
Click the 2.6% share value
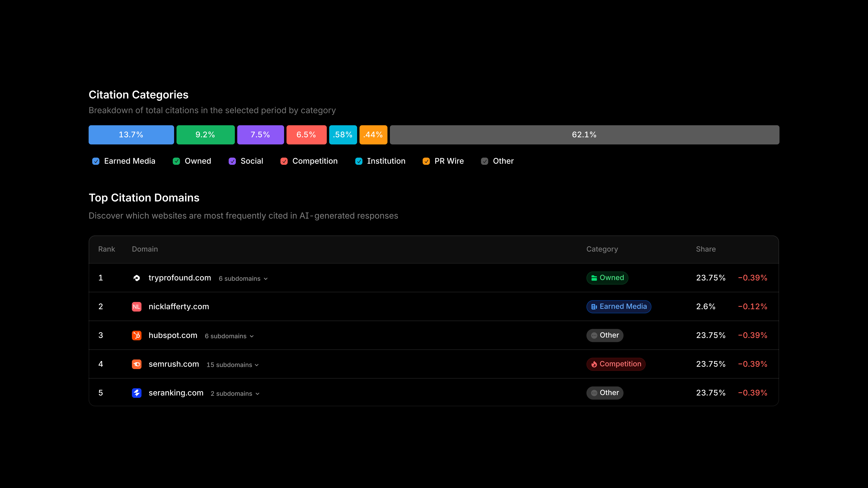click(706, 306)
